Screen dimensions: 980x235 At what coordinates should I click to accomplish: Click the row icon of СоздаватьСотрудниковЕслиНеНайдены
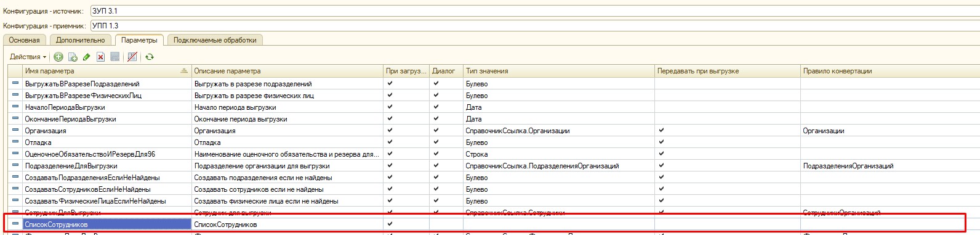pyautogui.click(x=15, y=189)
